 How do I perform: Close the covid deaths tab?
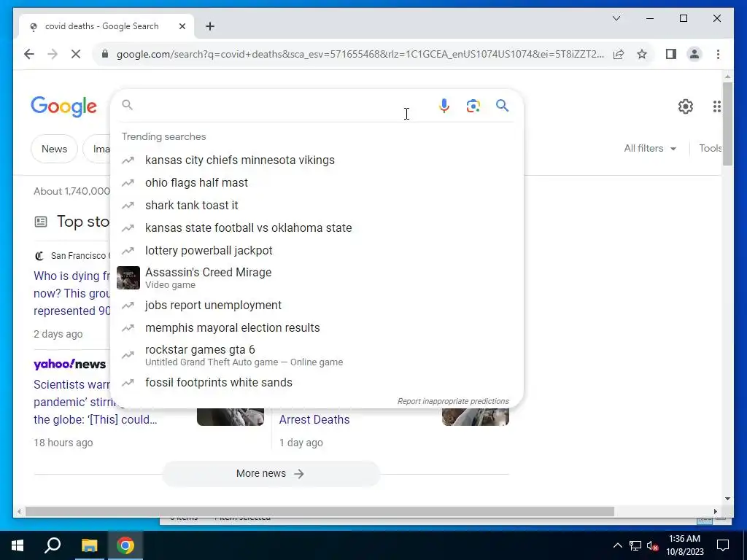pos(182,26)
